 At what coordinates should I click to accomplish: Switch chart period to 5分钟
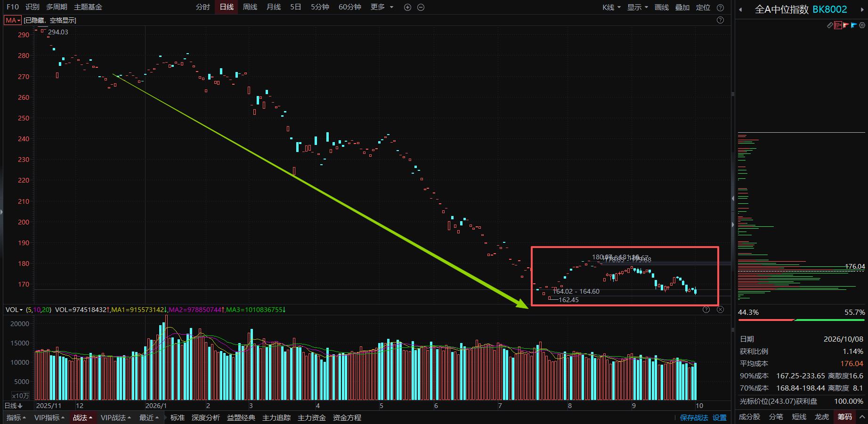[320, 7]
